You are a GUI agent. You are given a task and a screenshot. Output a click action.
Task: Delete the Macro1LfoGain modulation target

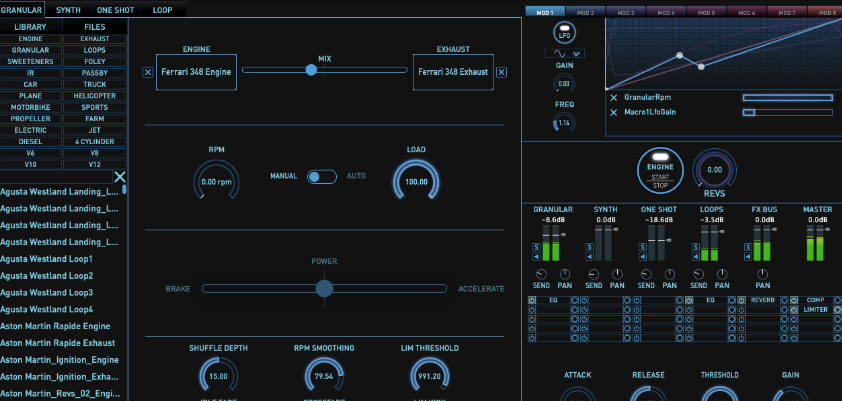(614, 112)
